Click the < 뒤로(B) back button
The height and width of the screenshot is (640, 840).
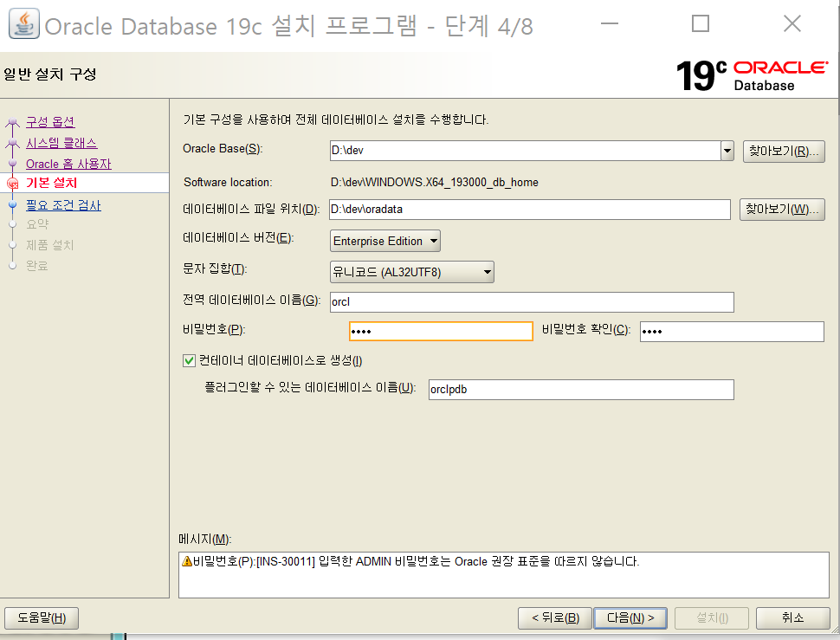click(x=555, y=618)
